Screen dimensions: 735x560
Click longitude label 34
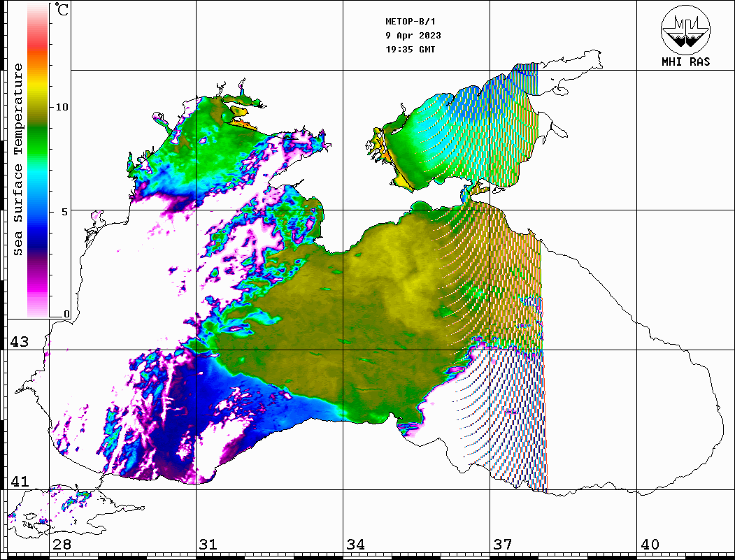coord(355,544)
